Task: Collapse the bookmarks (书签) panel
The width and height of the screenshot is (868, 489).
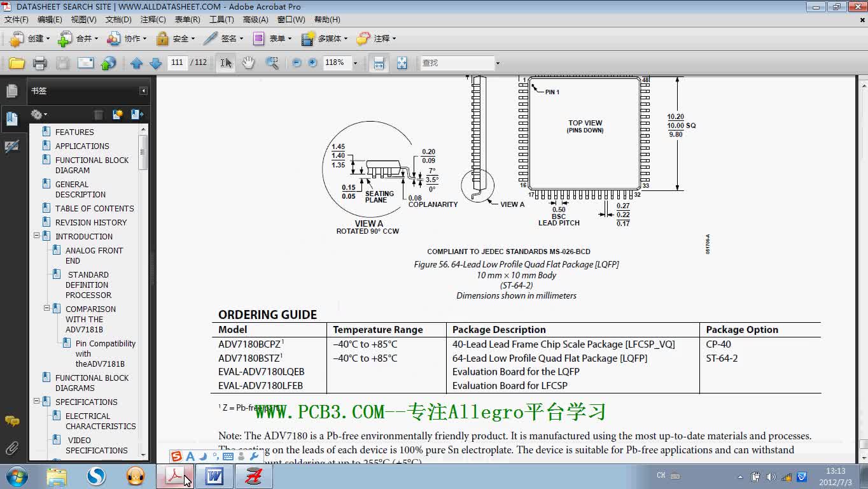Action: point(144,91)
